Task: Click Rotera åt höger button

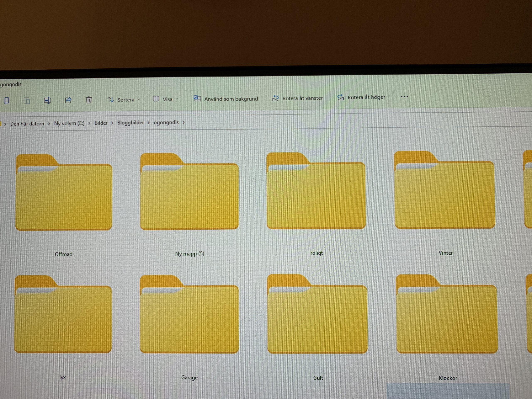Action: pyautogui.click(x=361, y=97)
